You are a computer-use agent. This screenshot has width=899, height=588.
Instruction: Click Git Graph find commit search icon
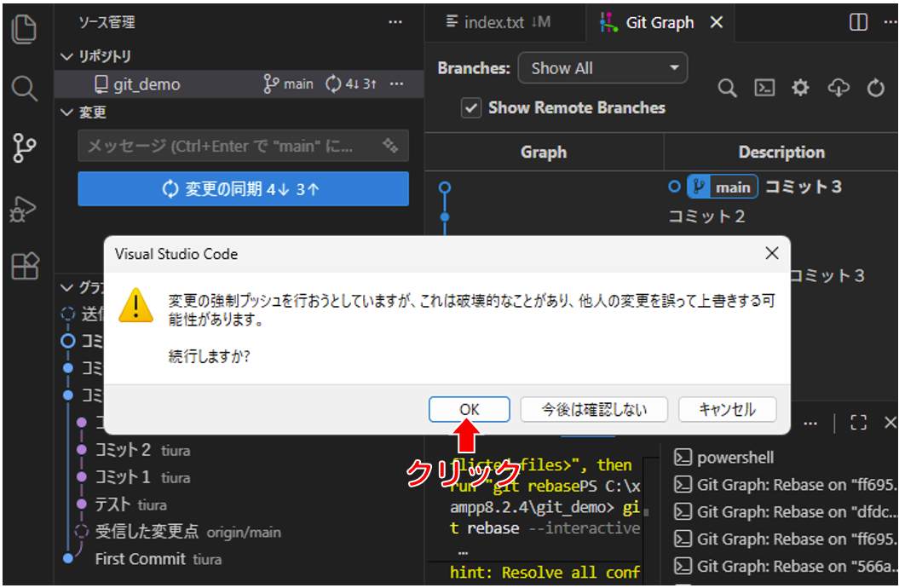727,89
